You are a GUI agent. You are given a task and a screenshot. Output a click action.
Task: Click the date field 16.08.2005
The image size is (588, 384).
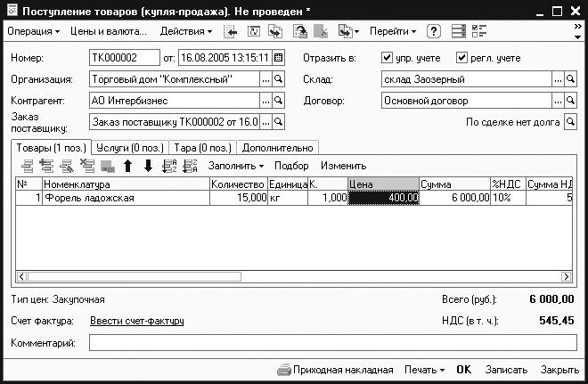[225, 58]
